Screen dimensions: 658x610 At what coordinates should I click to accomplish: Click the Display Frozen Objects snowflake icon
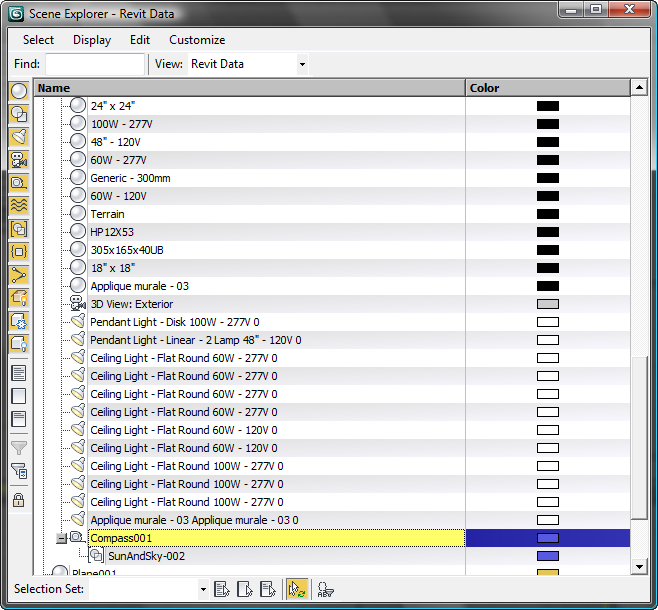19,321
